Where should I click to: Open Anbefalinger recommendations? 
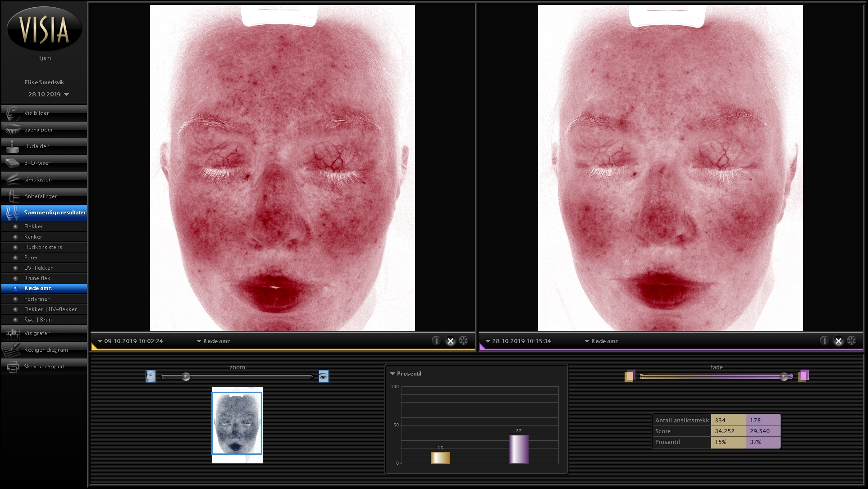[x=44, y=196]
